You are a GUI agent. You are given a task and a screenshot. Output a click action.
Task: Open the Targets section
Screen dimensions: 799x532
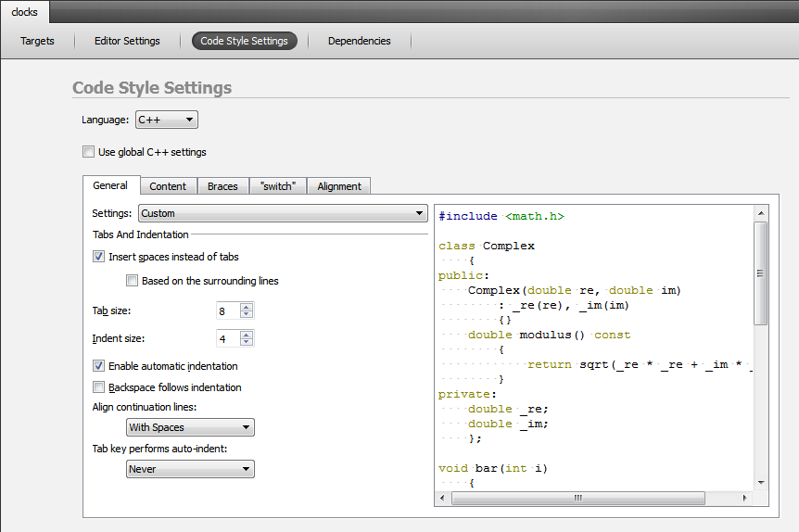point(37,41)
